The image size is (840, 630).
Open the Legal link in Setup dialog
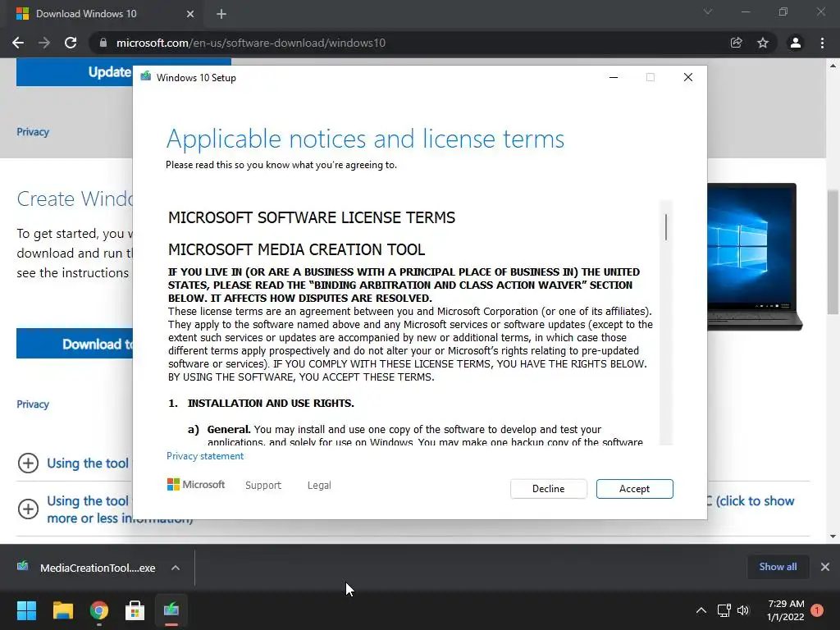(319, 486)
